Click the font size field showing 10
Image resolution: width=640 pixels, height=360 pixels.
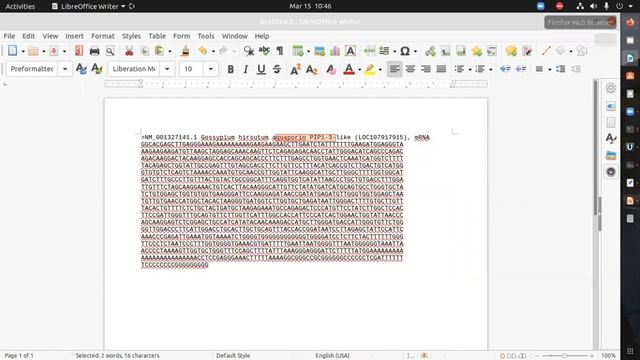pyautogui.click(x=191, y=69)
